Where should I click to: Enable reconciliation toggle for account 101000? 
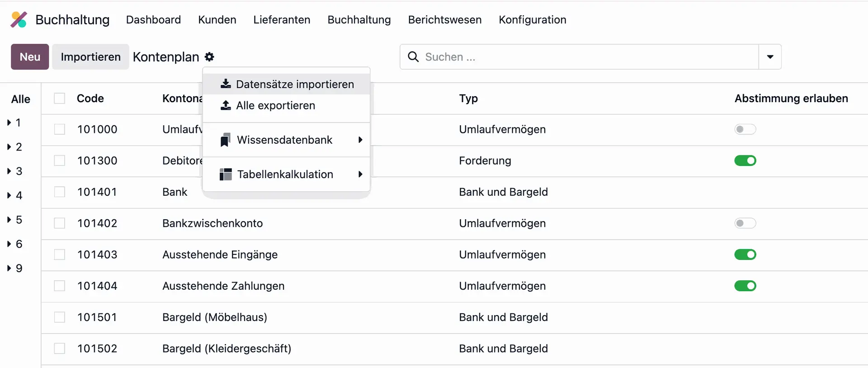point(745,129)
